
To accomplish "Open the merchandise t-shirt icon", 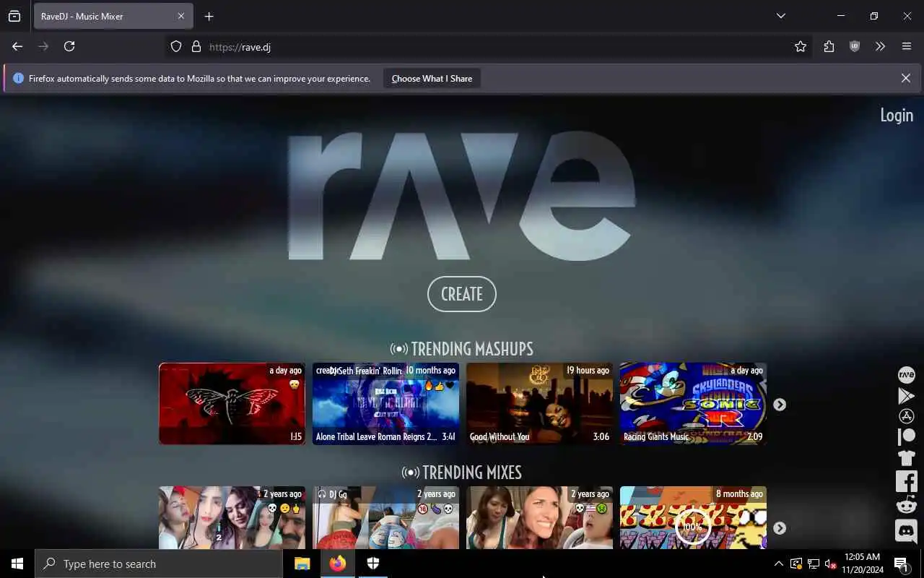I will click(x=906, y=458).
